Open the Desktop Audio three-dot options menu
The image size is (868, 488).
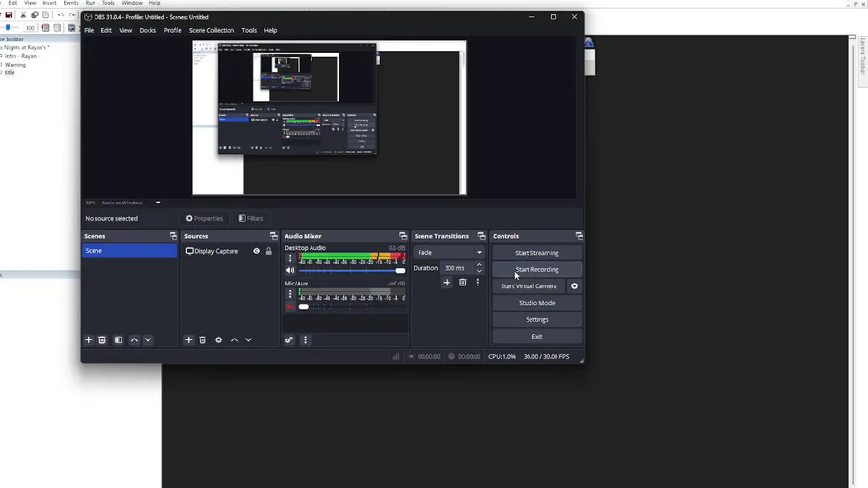(290, 258)
